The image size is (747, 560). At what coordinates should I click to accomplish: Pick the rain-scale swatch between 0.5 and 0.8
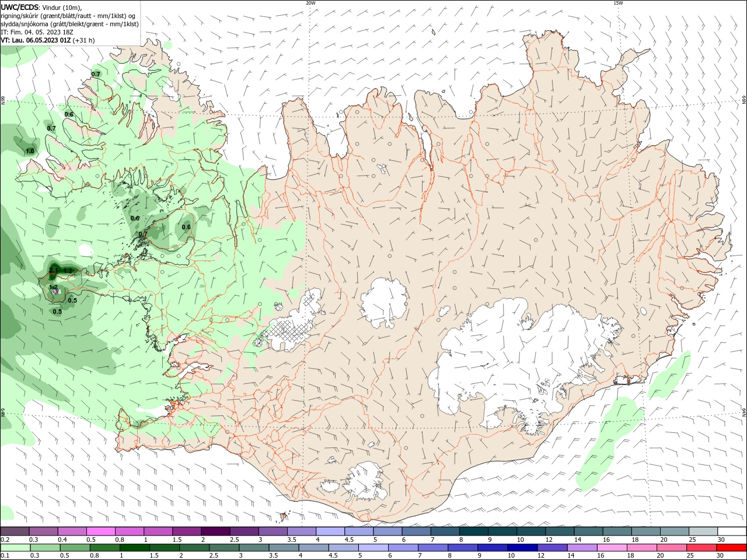74,548
